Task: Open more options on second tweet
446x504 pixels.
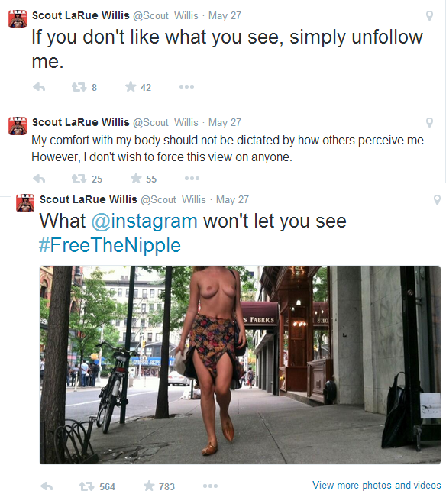Action: [192, 179]
